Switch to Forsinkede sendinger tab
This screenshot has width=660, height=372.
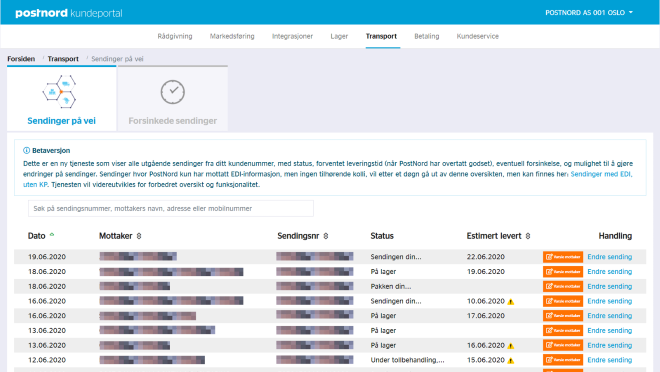tap(173, 99)
